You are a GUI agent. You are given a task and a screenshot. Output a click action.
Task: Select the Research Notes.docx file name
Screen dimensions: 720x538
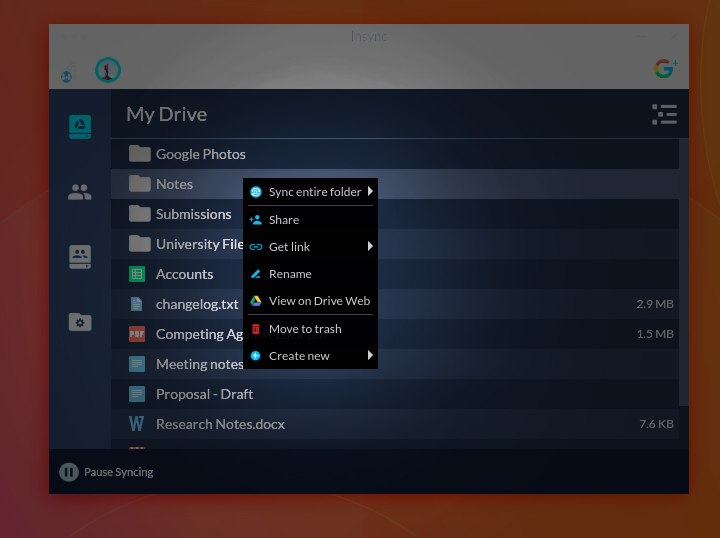(220, 424)
